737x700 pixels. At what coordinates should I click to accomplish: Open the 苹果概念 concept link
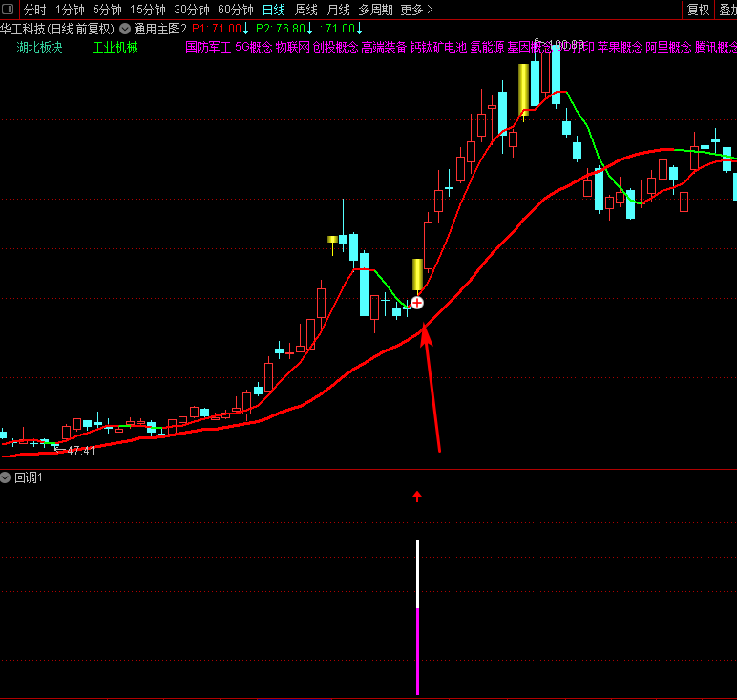pyautogui.click(x=620, y=47)
